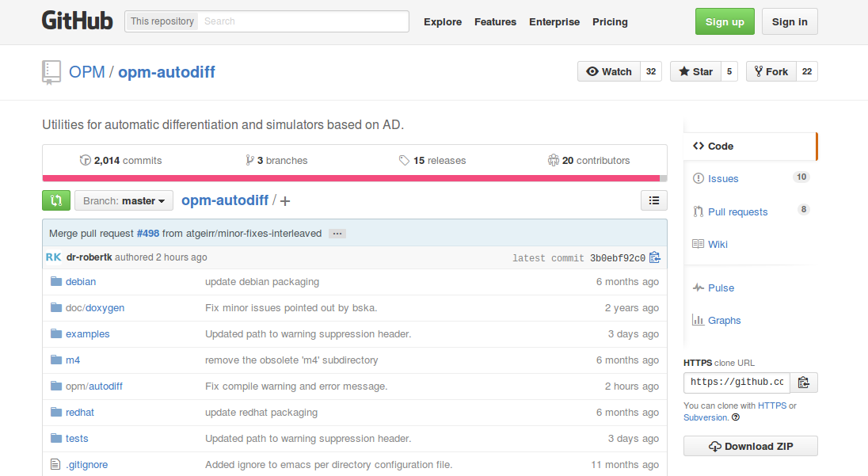Open the Explore menu item
This screenshot has height=476, width=868.
pyautogui.click(x=443, y=21)
